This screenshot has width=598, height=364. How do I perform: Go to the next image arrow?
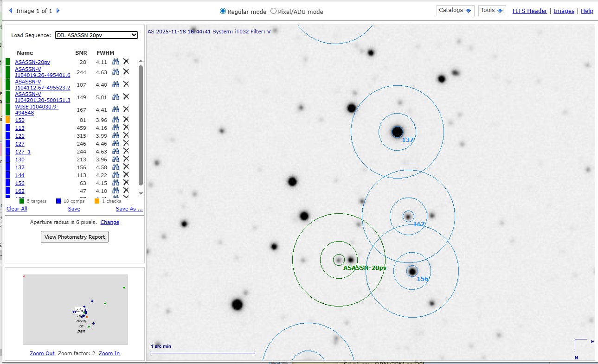coord(58,11)
